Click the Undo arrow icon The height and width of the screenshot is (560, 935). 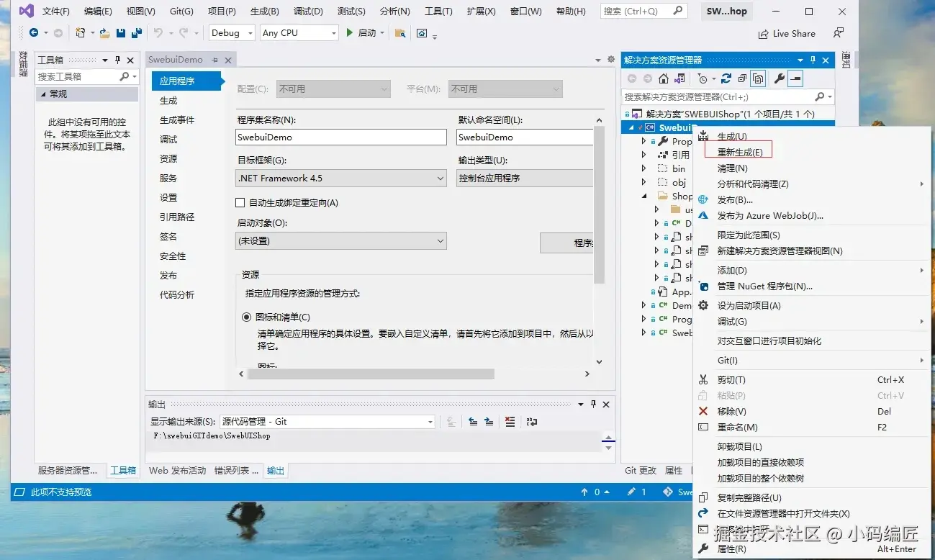[x=158, y=33]
